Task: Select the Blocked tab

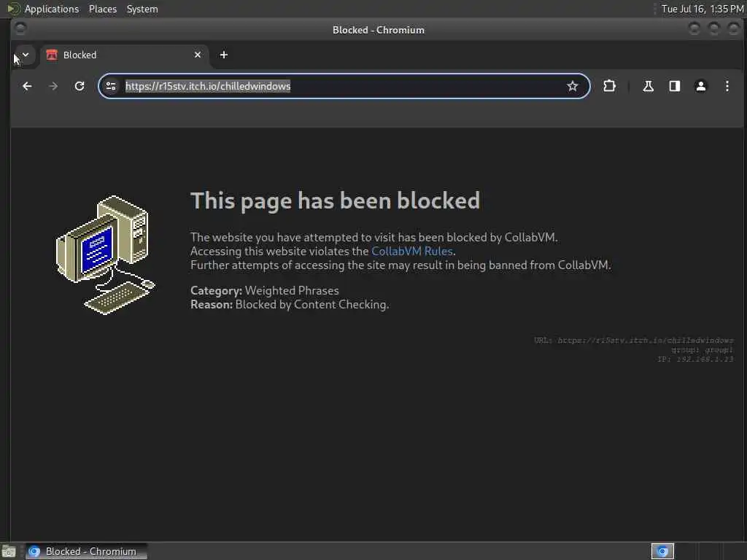Action: coord(124,55)
